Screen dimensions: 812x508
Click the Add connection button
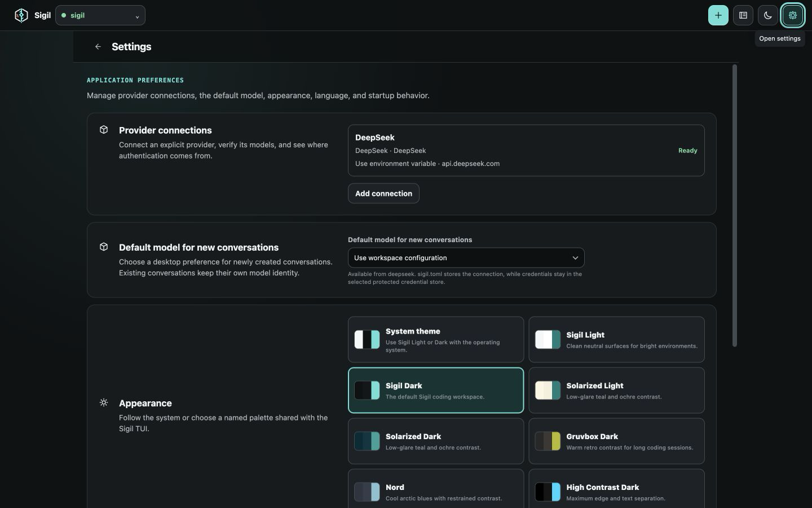click(383, 194)
